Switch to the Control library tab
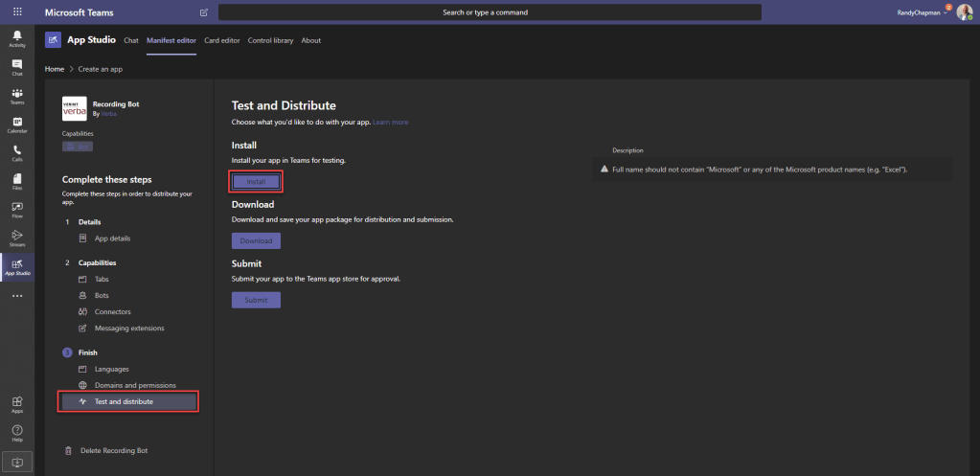 271,40
